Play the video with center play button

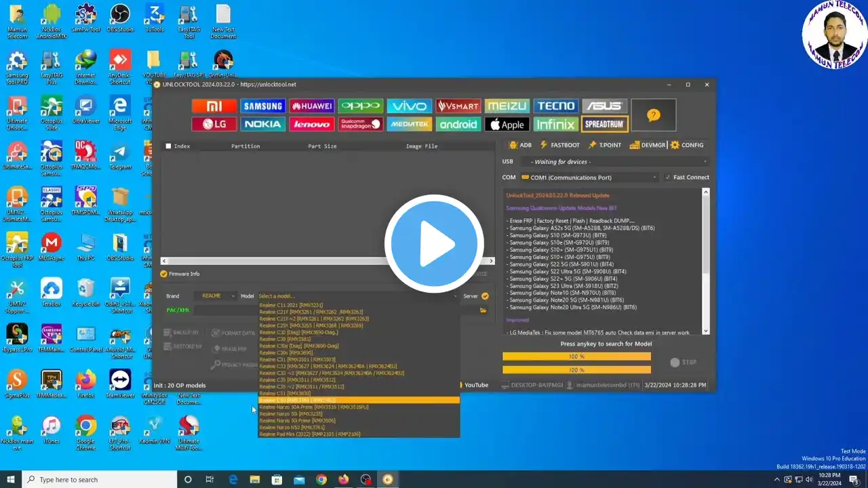(434, 244)
